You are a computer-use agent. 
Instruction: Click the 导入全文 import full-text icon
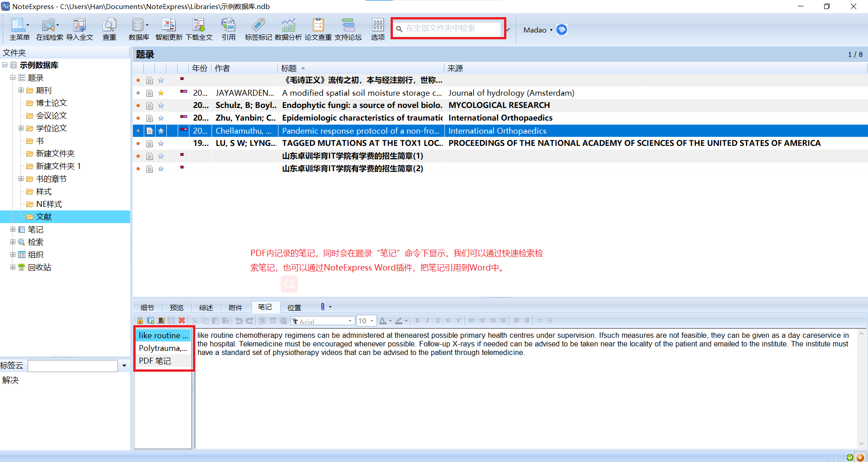(80, 29)
